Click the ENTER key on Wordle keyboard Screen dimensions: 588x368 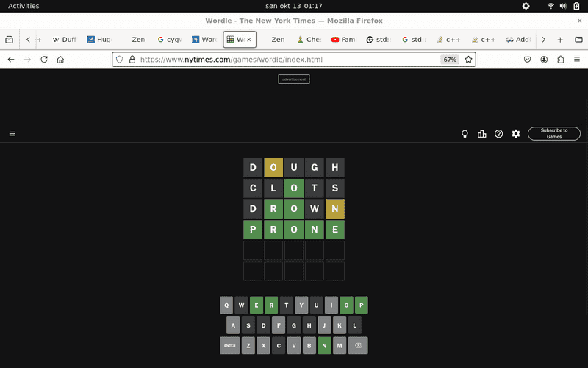coord(230,345)
